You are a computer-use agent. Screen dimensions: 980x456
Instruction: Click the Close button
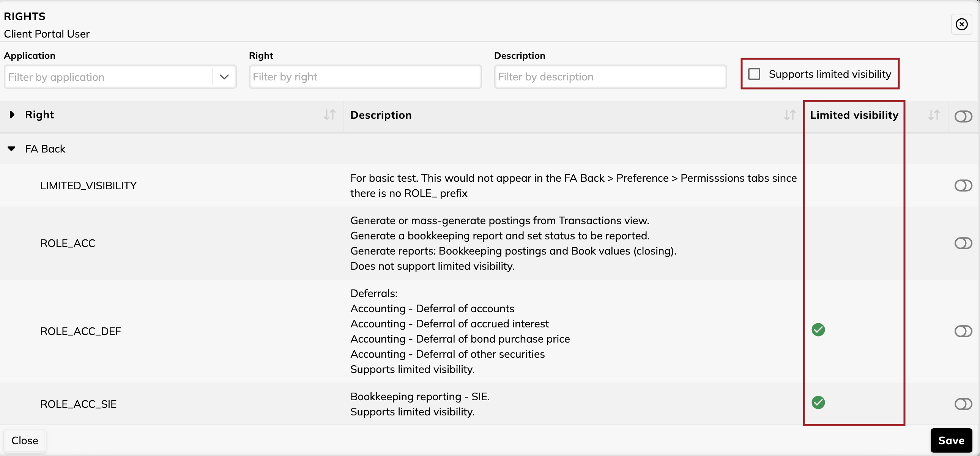(x=25, y=440)
